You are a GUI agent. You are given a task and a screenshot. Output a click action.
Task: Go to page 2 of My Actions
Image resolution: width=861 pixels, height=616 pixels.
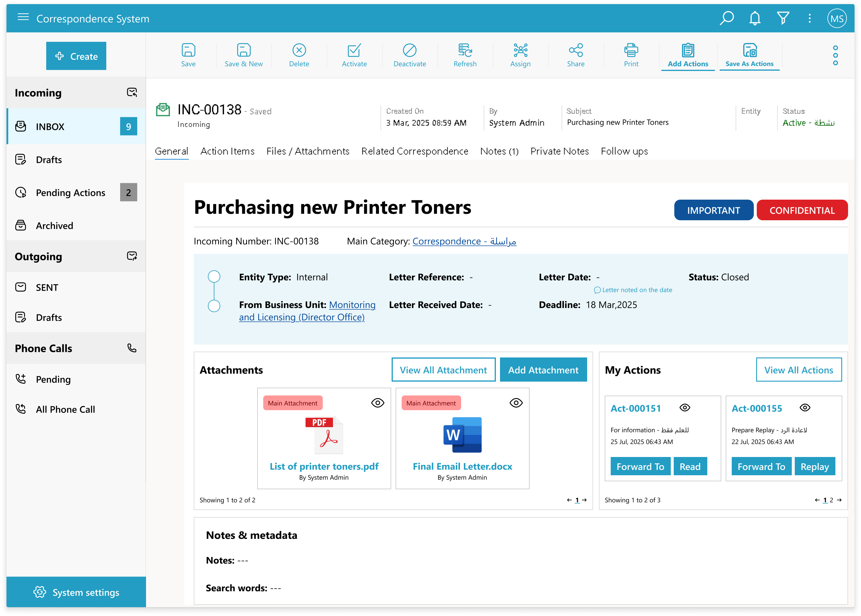(832, 500)
